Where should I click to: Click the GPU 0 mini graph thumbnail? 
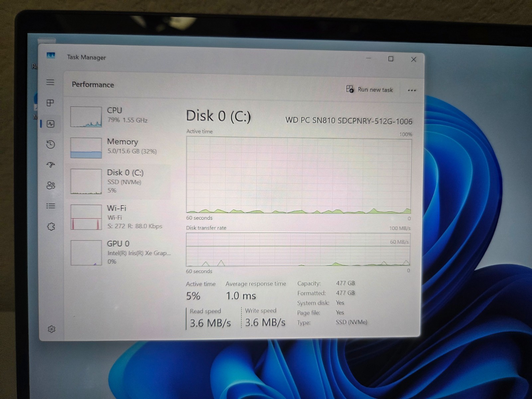pyautogui.click(x=86, y=253)
